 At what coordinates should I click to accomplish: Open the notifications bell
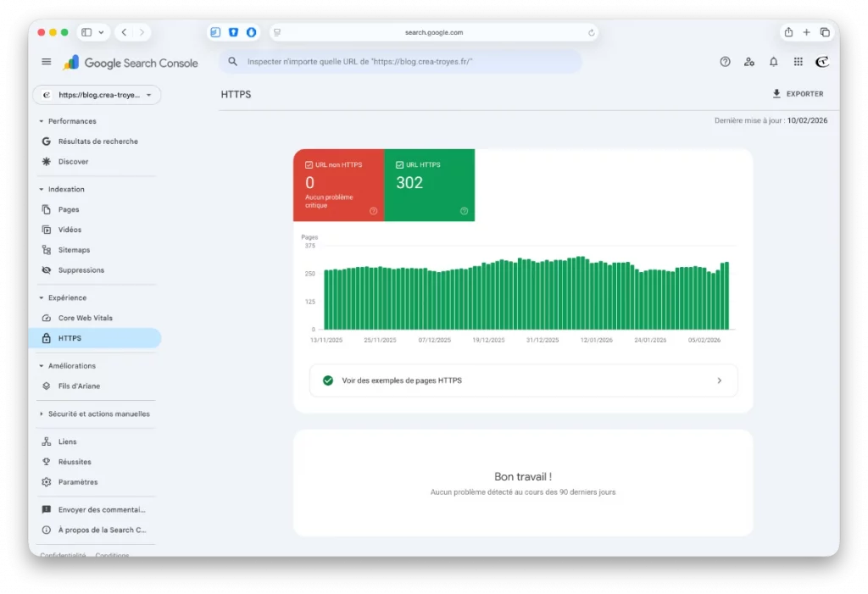pyautogui.click(x=773, y=62)
